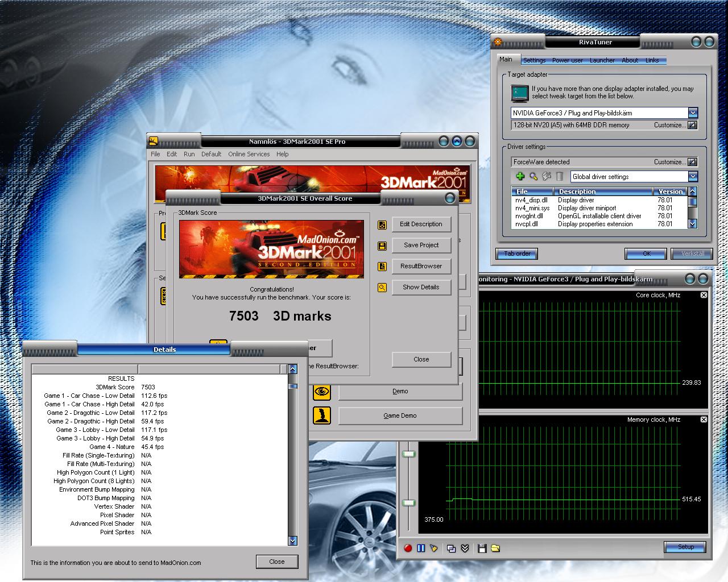Screen dimensions: 728x582
Task: Click the Game Demo button
Action: pyautogui.click(x=400, y=415)
